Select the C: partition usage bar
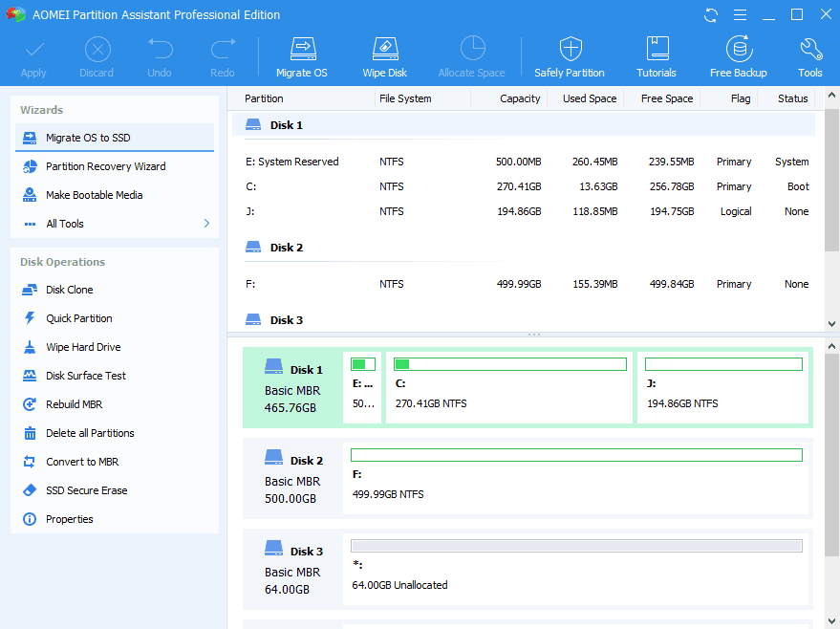This screenshot has height=629, width=840. 509,364
